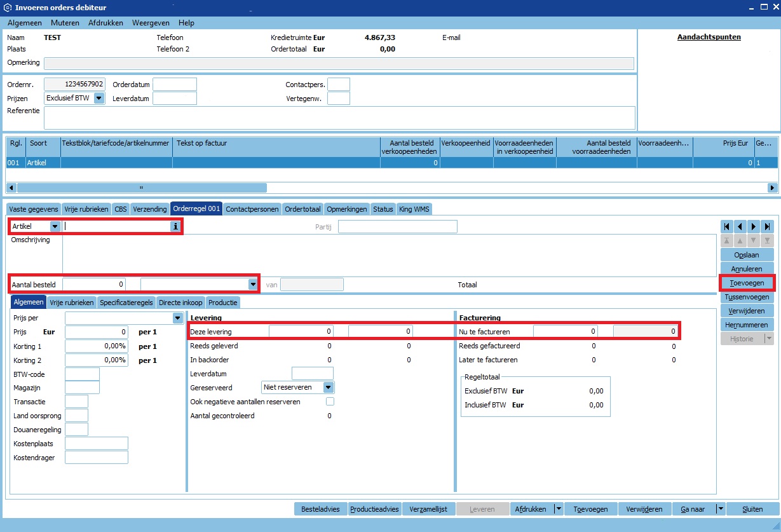The height and width of the screenshot is (532, 781).
Task: Jump to last order line arrow
Action: (768, 226)
